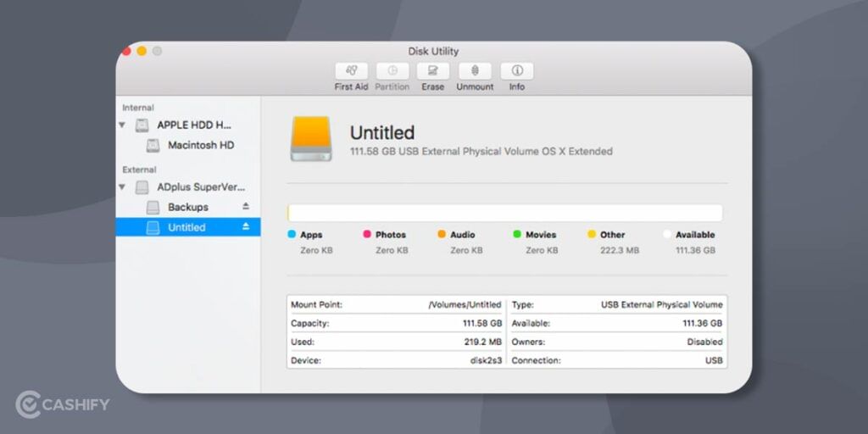The image size is (868, 434).
Task: Click the Disk Utility window title
Action: (433, 51)
